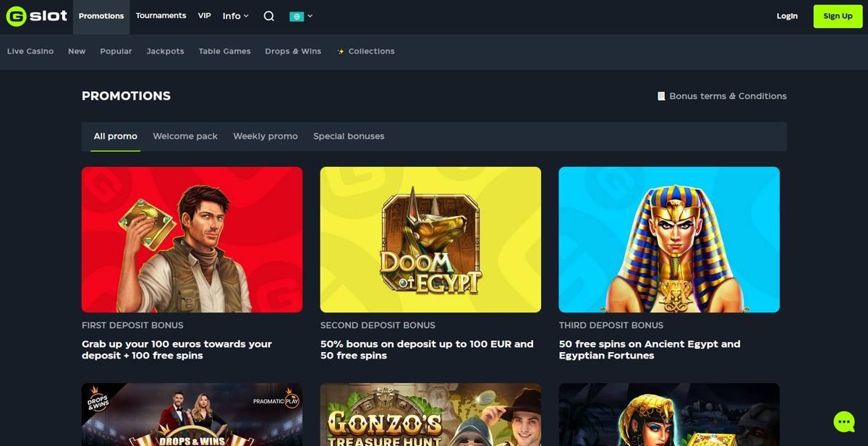Go to Tournaments page
Viewport: 868px width, 446px height.
click(161, 16)
